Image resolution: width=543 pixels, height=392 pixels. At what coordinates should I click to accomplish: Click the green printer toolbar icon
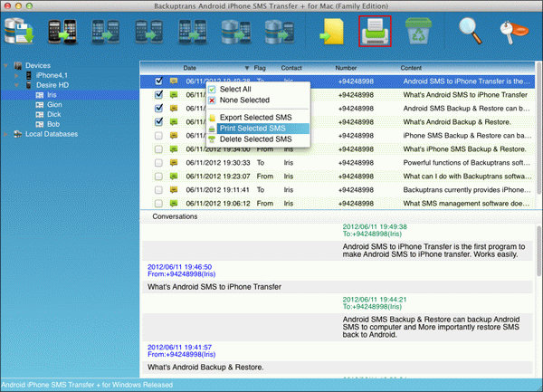375,31
